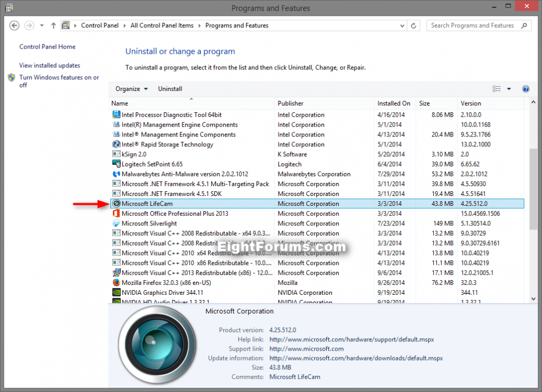
Task: Click the kSign 2.0 icon
Action: (117, 154)
